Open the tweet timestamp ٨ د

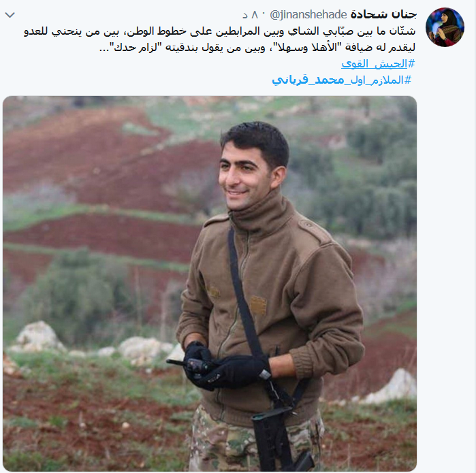tap(251, 14)
